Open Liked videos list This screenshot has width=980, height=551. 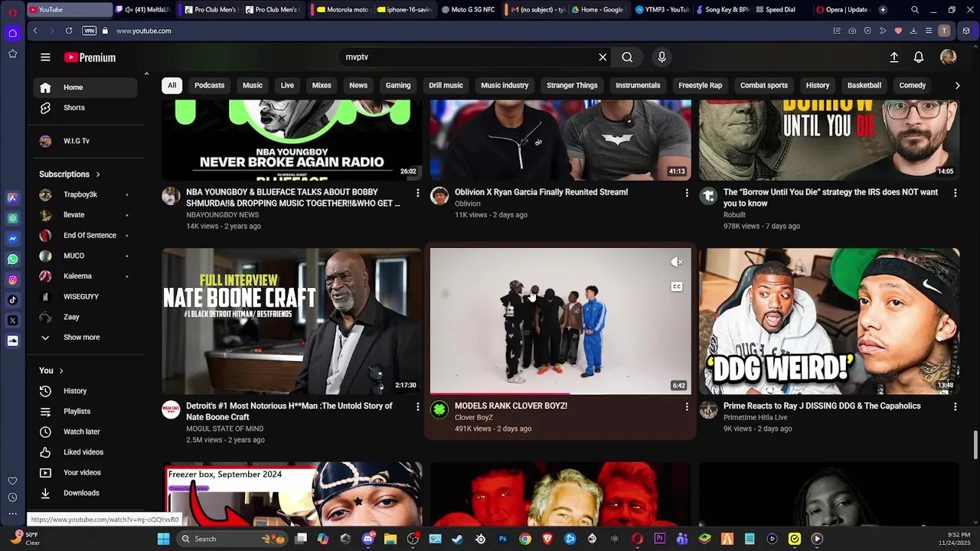(x=85, y=452)
